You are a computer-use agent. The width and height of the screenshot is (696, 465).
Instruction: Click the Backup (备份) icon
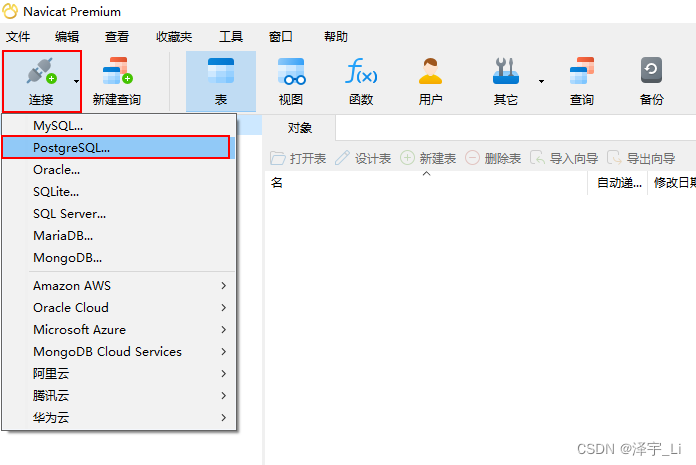[651, 70]
